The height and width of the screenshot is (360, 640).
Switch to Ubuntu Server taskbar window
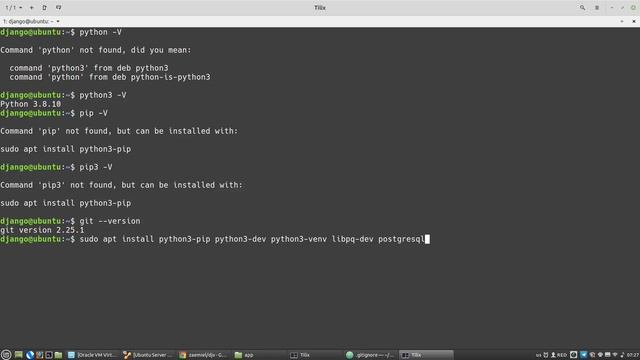point(148,355)
